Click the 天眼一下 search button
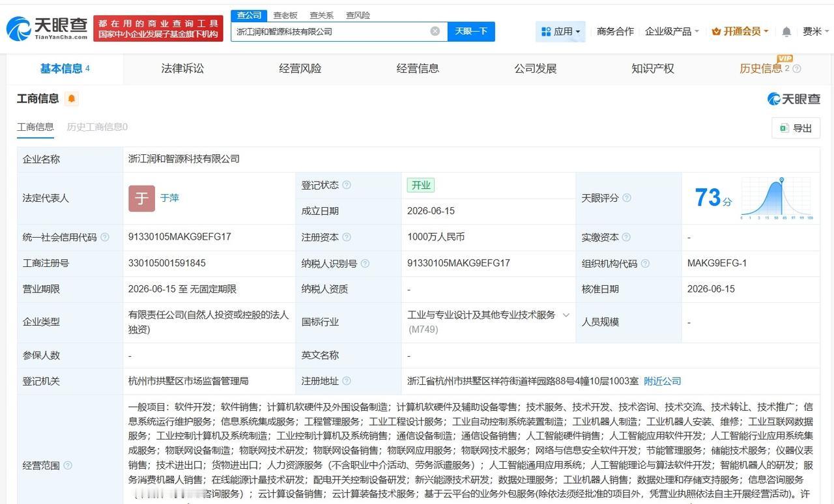This screenshot has height=504, width=834. click(471, 31)
